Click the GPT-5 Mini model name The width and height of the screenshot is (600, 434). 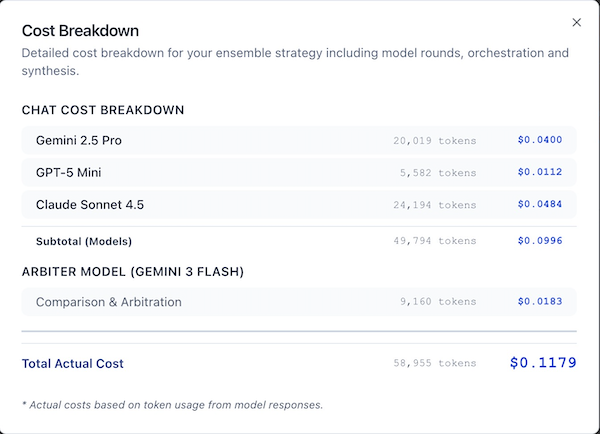coord(68,173)
